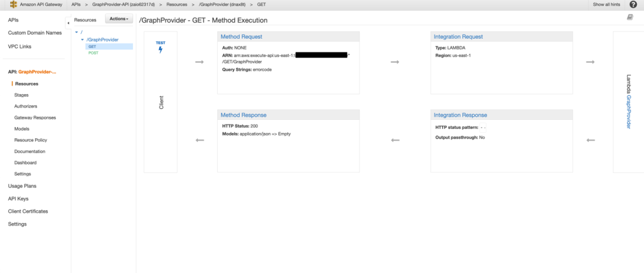Viewport: 644px width, 273px height.
Task: Collapse the root / resource tree
Action: coord(76,32)
